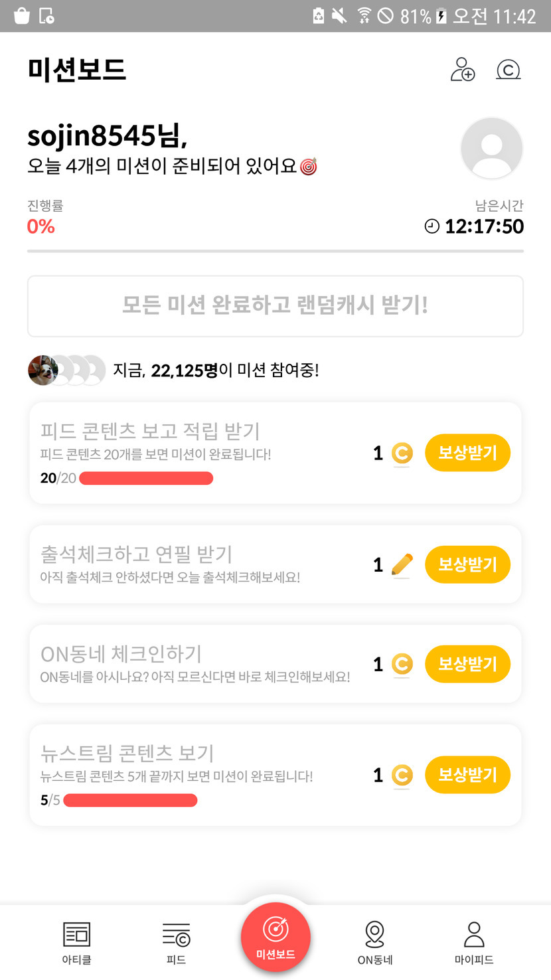Claim reward for 뉴스트림 콘텐츠 보기
Screen dimensions: 551x980
467,775
